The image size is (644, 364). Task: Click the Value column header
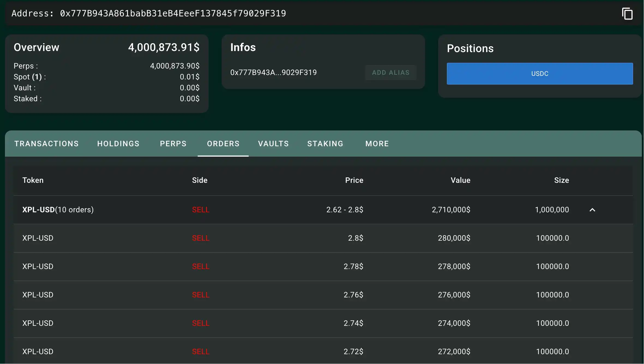[x=460, y=180]
